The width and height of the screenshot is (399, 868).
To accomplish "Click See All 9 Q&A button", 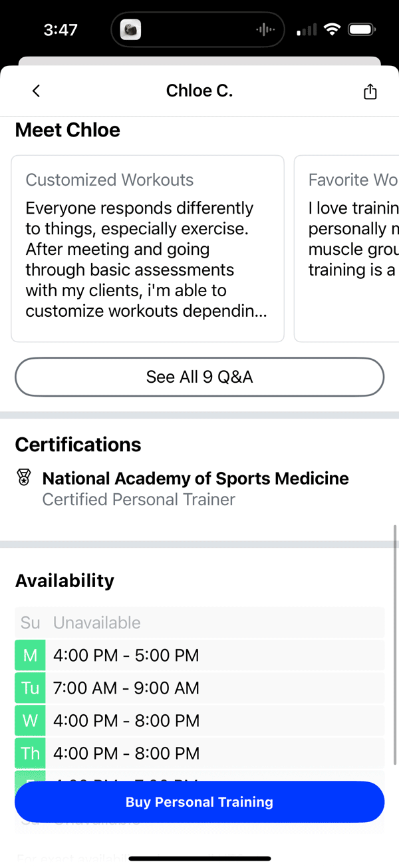I will [x=199, y=377].
